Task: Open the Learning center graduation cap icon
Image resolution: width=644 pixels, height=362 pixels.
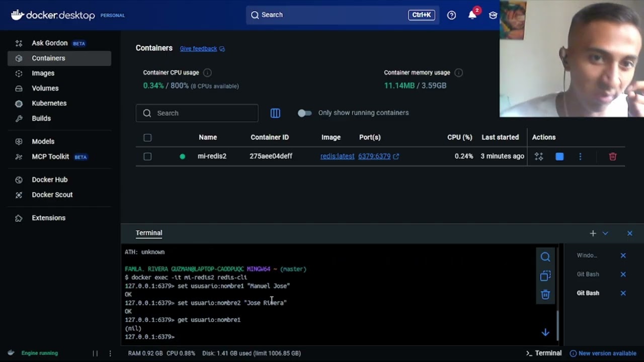Action: click(493, 15)
